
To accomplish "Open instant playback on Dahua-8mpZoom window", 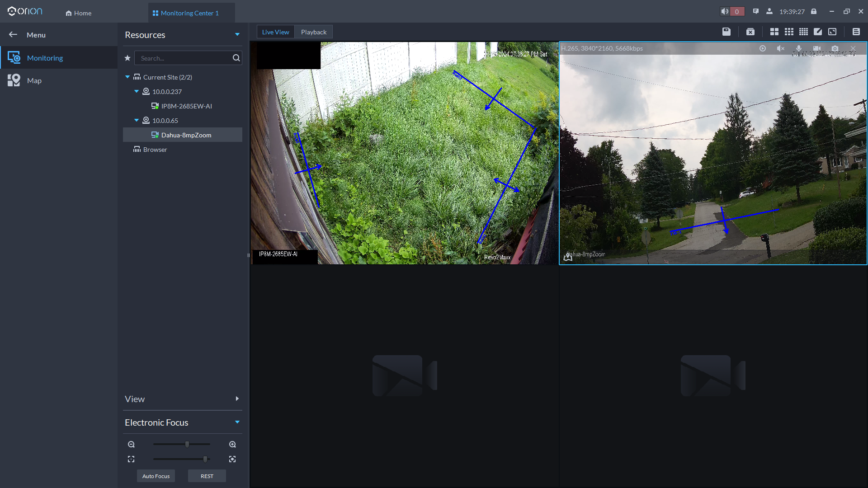I will 763,48.
